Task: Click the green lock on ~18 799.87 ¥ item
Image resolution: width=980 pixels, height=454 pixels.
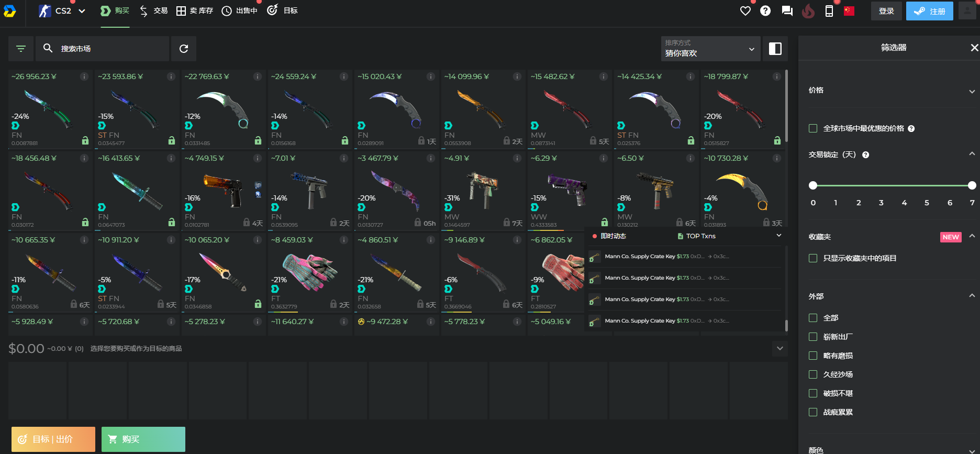Action: (777, 140)
